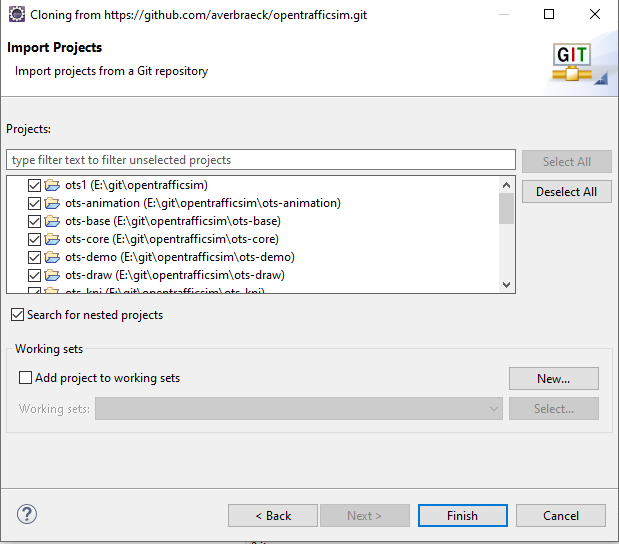Click the ots-base folder icon

pyautogui.click(x=52, y=221)
